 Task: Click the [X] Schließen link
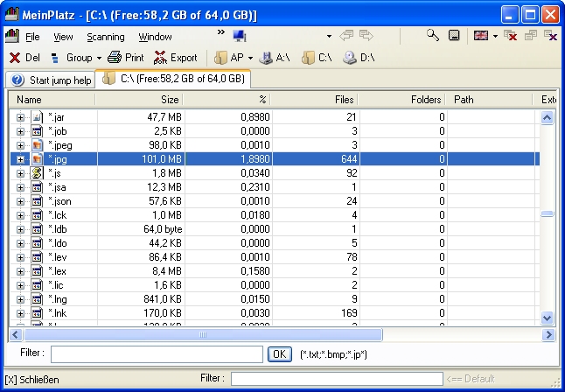32,380
